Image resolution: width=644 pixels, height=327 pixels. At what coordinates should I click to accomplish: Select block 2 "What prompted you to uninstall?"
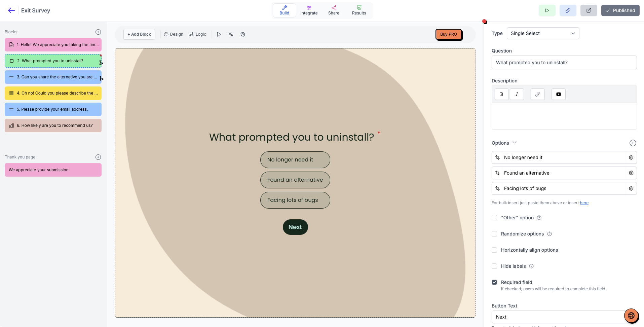coord(53,61)
